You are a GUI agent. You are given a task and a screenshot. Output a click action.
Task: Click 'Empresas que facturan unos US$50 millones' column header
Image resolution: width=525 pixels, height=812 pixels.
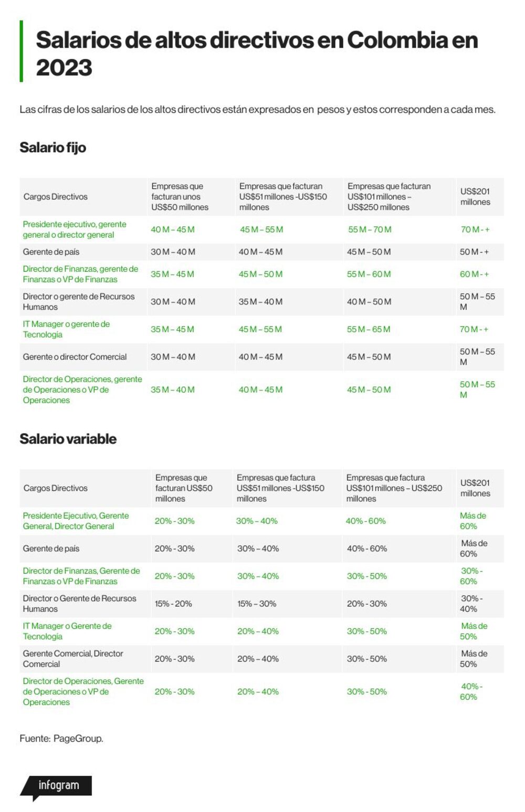pos(180,197)
